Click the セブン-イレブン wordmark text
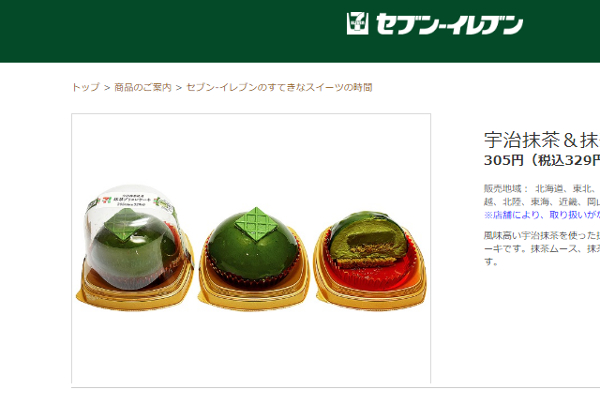 pyautogui.click(x=449, y=24)
